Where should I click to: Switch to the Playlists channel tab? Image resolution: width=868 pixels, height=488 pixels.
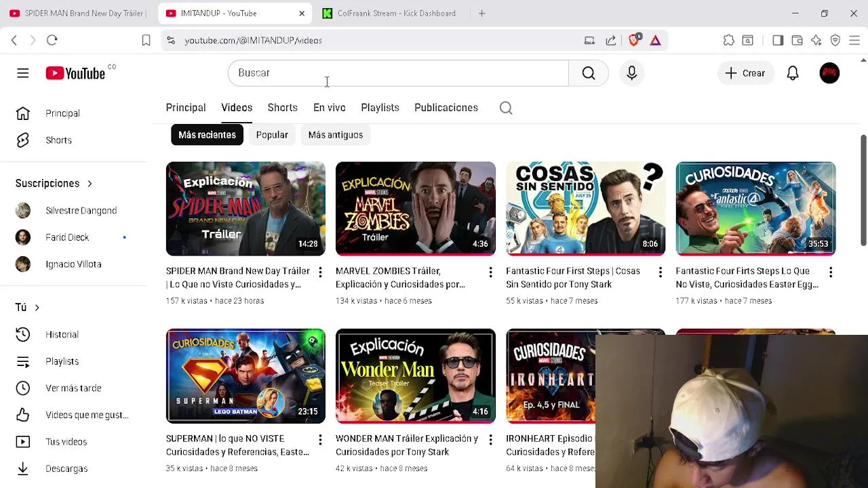[x=380, y=108]
